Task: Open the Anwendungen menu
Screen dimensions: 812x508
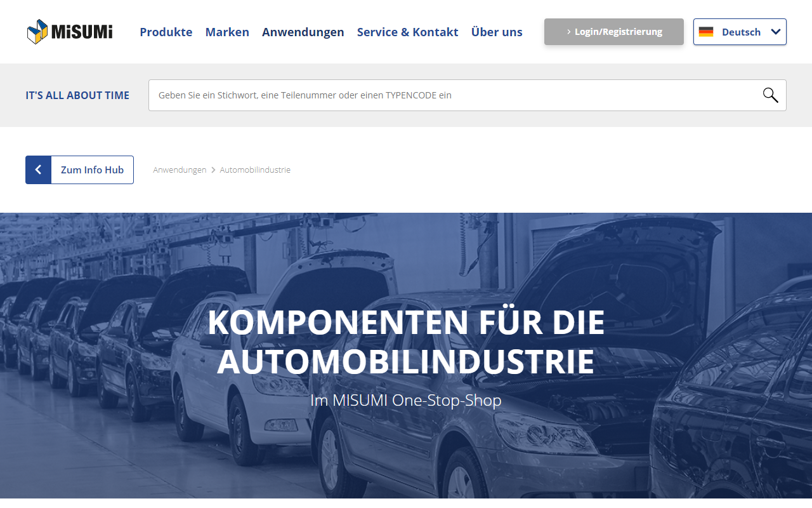Action: click(x=303, y=32)
